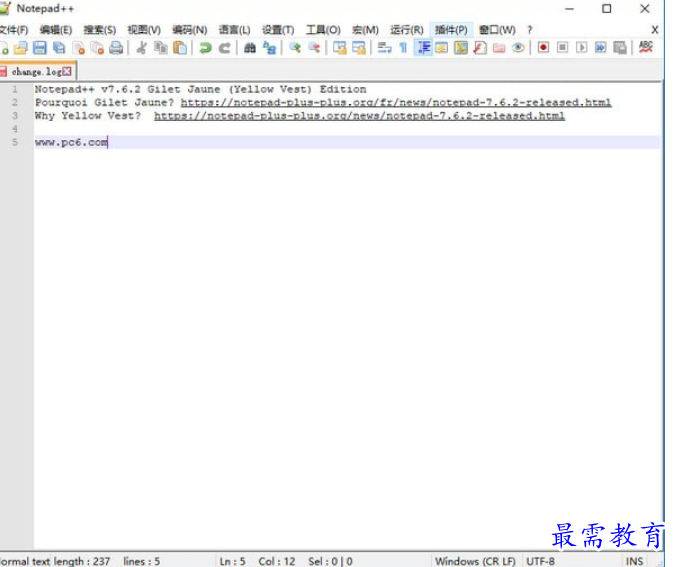
Task: Zoom in using the magnifier plus icon
Action: point(294,48)
